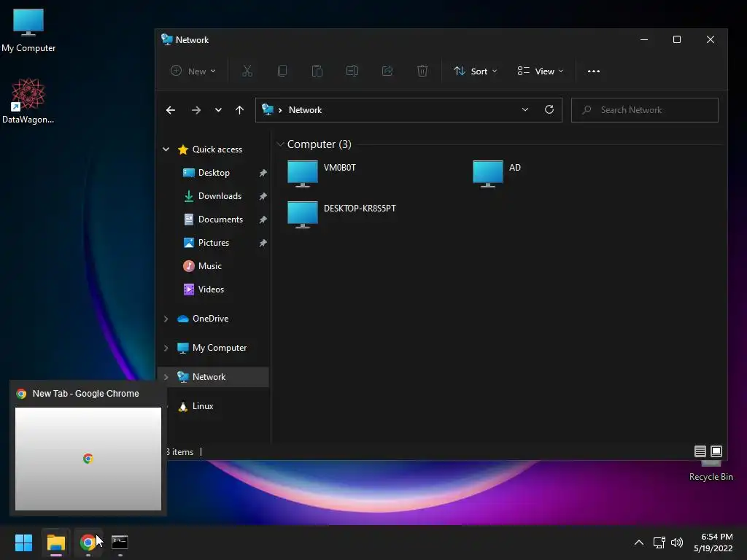Select My Computer desktop icon
Image resolution: width=747 pixels, height=560 pixels.
tap(28, 31)
